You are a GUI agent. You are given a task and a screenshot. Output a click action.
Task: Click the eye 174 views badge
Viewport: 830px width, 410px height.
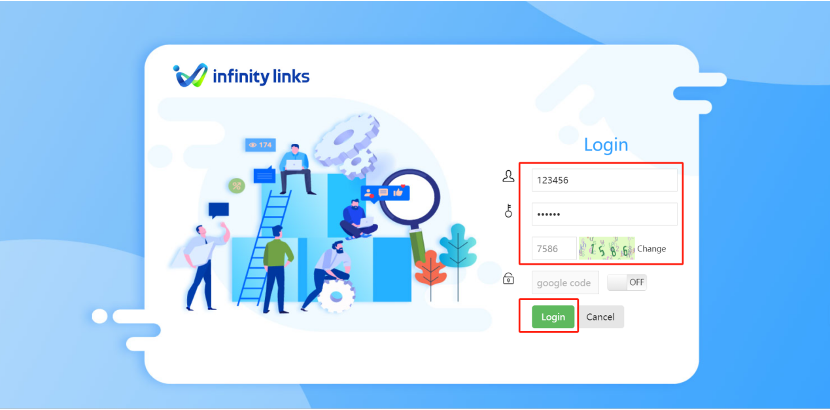(260, 144)
